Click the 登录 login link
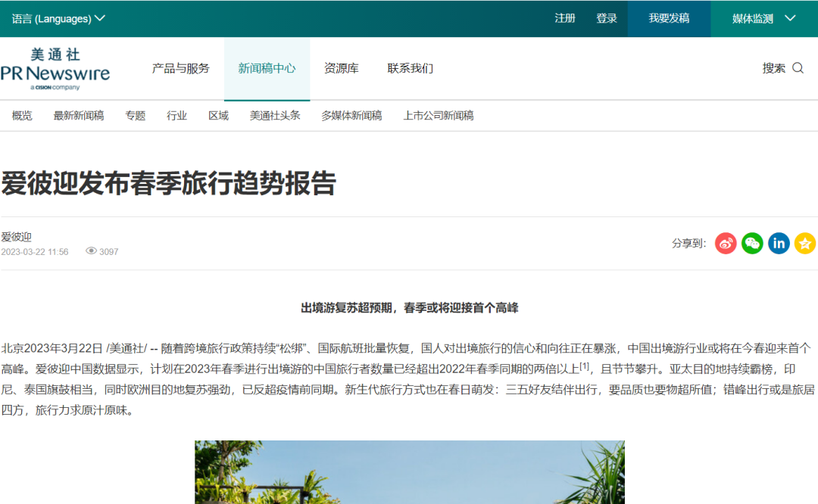 click(x=607, y=18)
